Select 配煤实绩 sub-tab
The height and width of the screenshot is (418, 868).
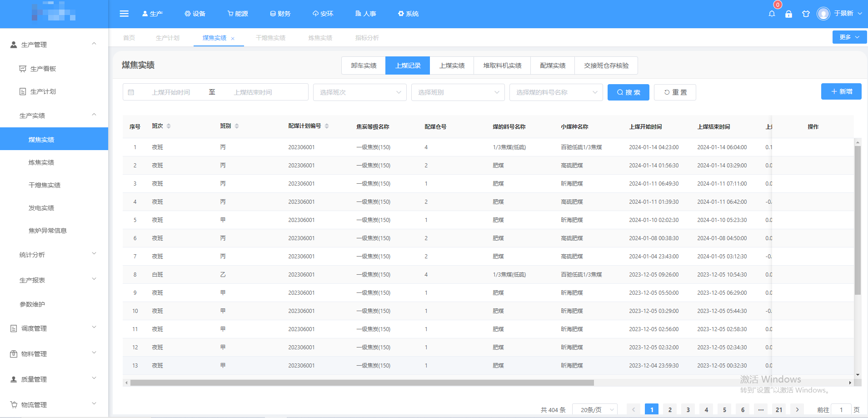553,65
